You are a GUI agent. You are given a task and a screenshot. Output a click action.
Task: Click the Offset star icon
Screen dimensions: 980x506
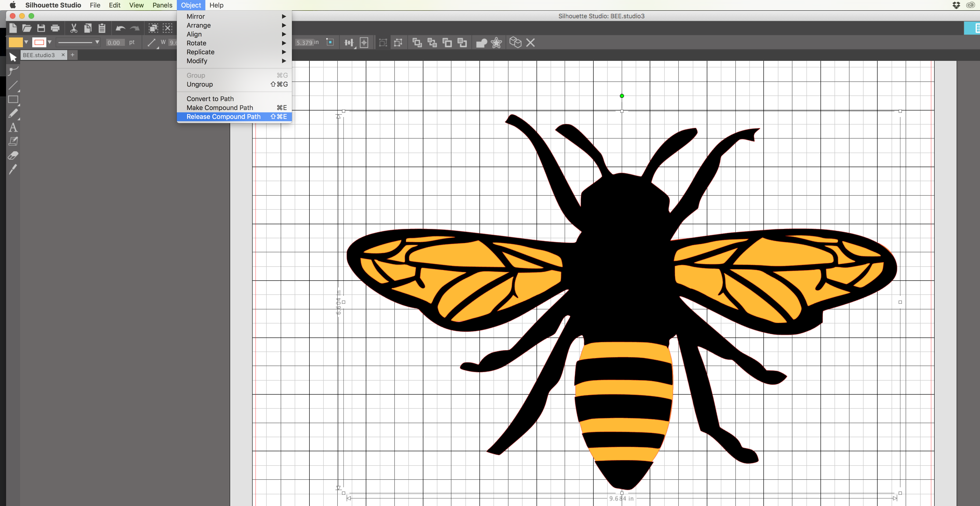(496, 43)
